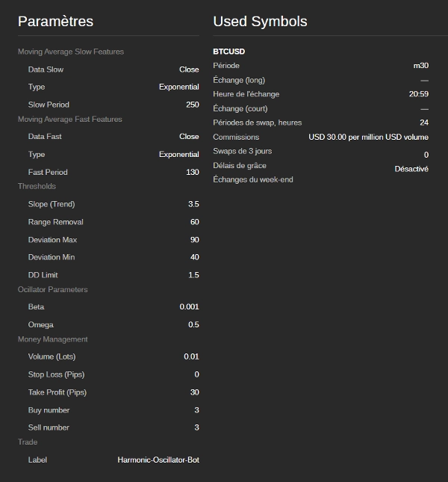Open the Data Fast Close value

tap(189, 137)
